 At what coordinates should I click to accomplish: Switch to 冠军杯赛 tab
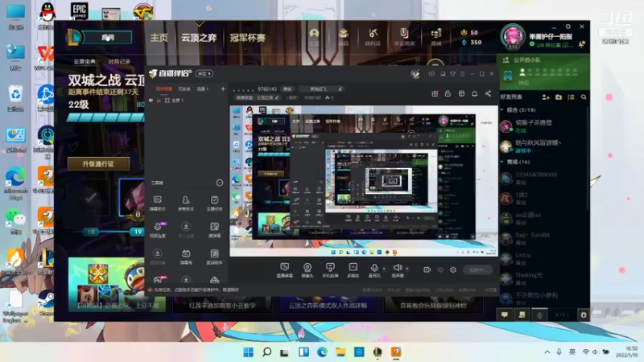[x=248, y=38]
